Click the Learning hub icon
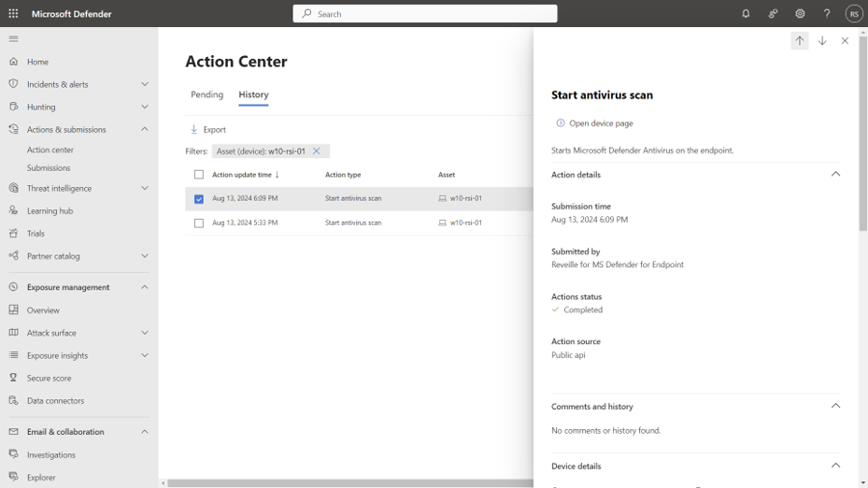This screenshot has width=868, height=488. point(13,210)
